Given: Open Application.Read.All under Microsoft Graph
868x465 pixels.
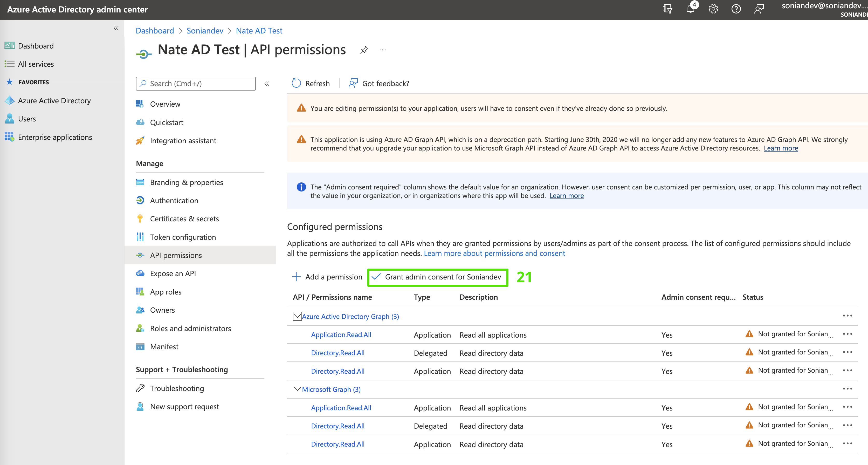Looking at the screenshot, I should [341, 408].
